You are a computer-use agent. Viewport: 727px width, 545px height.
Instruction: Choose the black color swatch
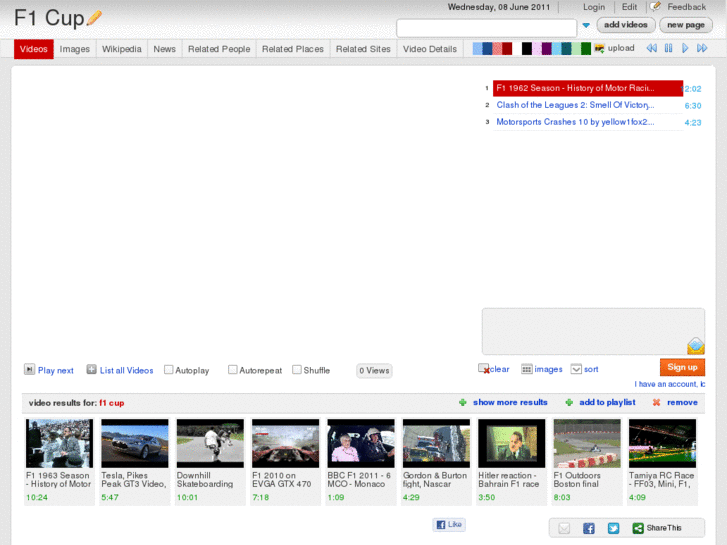click(527, 48)
